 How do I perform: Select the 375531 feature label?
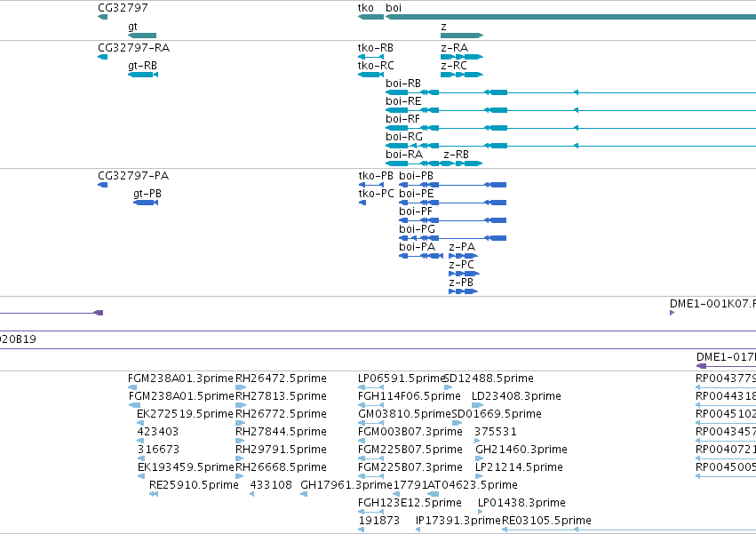[x=496, y=432]
